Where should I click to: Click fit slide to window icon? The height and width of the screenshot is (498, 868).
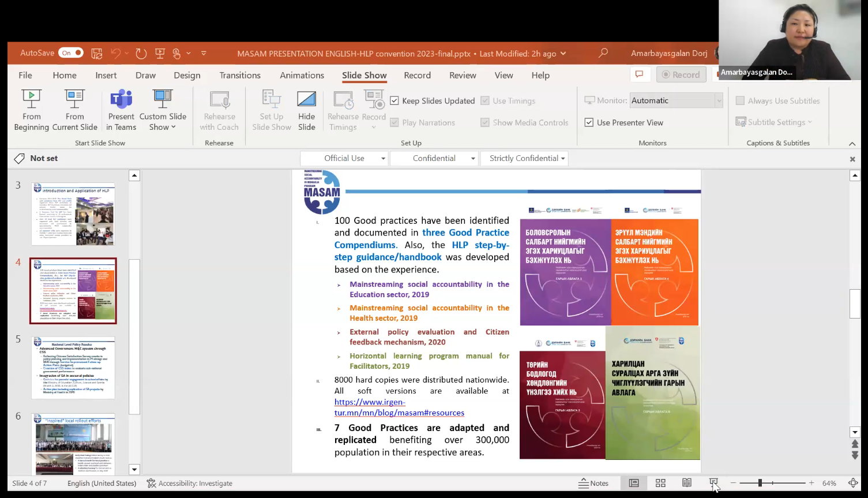click(x=853, y=483)
